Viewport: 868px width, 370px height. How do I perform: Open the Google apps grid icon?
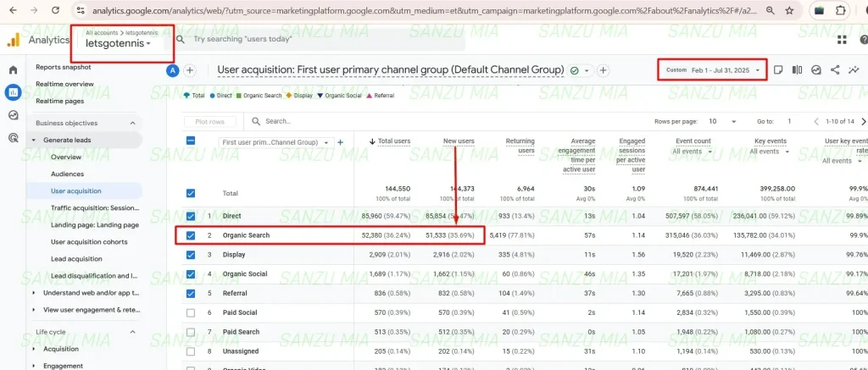(841, 39)
